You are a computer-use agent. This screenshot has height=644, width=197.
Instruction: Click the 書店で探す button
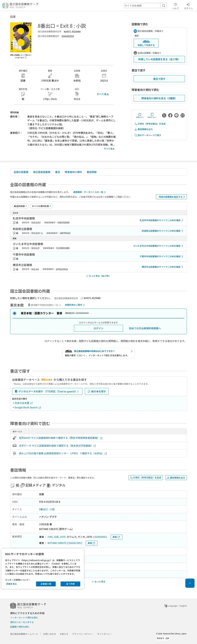[x=159, y=79]
